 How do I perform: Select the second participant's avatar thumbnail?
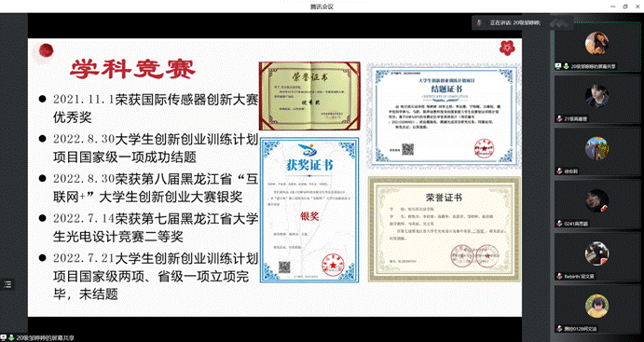tap(596, 96)
